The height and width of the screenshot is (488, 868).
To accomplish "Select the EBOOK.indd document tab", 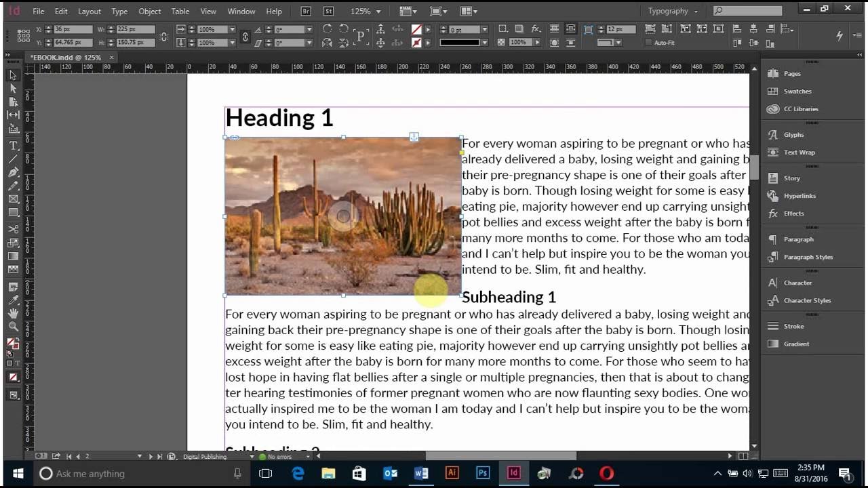I will [x=64, y=57].
